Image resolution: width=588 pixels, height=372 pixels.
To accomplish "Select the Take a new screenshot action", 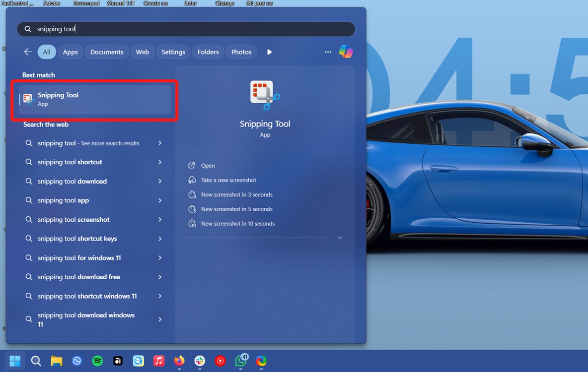I will tap(228, 180).
